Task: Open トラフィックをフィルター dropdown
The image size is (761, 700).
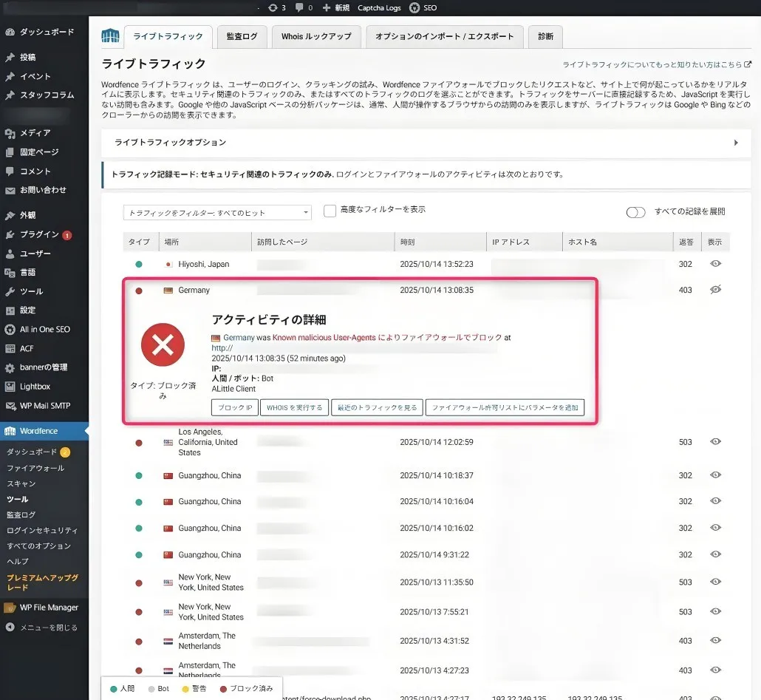Action: click(x=217, y=213)
